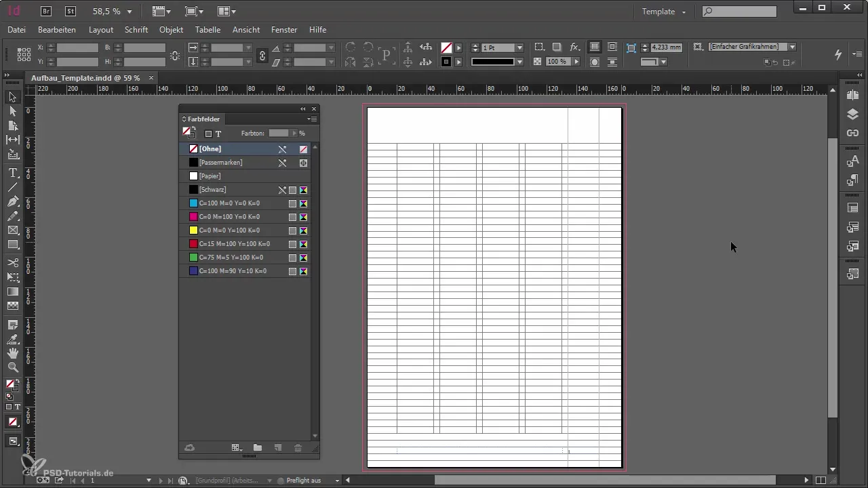This screenshot has height=488, width=868.
Task: Click the fx effects icon
Action: [574, 47]
